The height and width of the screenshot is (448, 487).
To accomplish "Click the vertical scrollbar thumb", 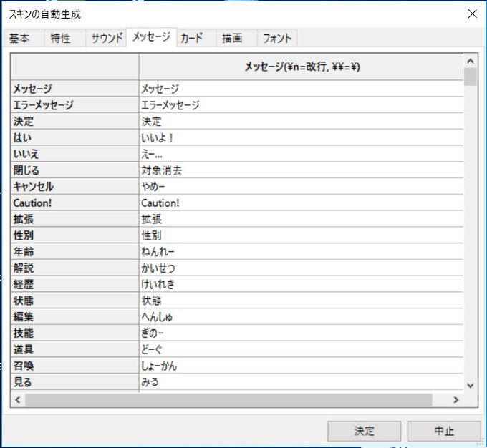I will click(471, 77).
